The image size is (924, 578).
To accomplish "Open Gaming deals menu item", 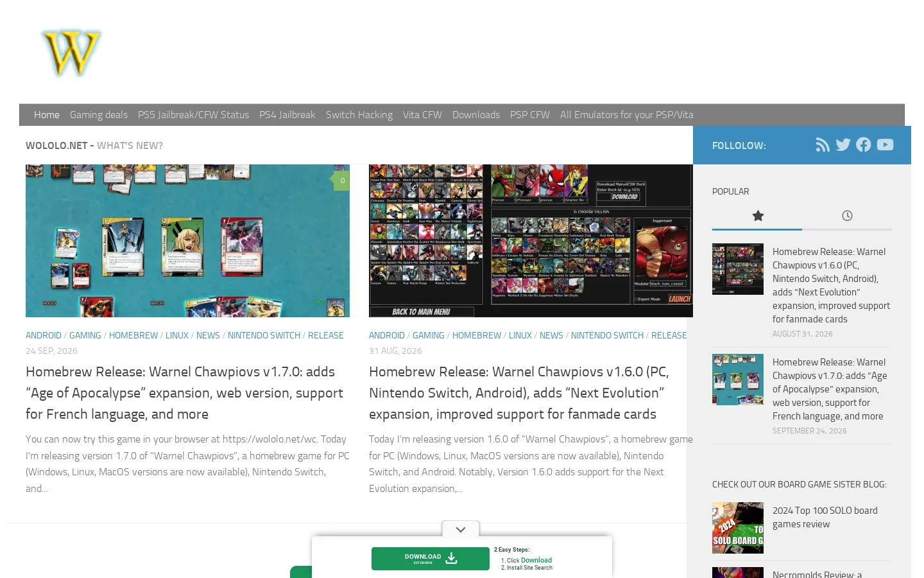I will [x=99, y=115].
